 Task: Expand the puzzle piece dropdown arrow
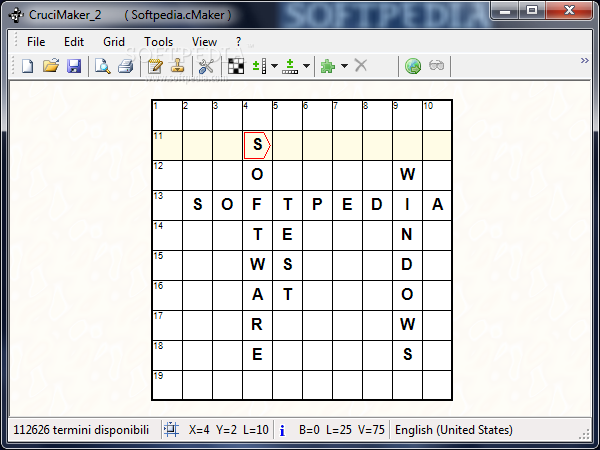(344, 66)
